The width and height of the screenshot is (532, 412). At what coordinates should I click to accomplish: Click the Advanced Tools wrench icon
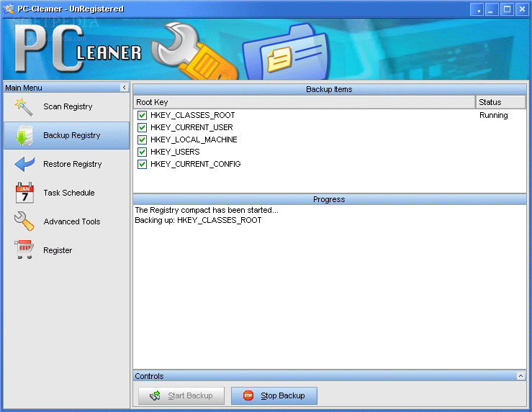click(x=24, y=221)
